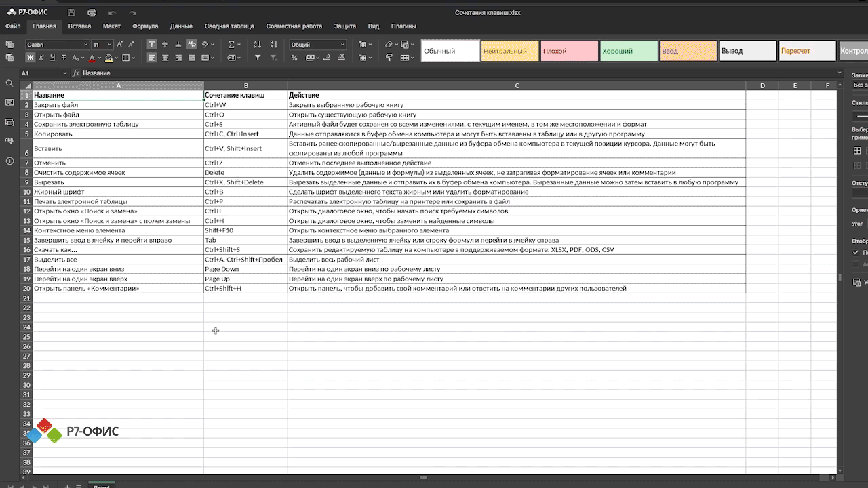Screen dimensions: 868x488
Task: Click the Print icon in title bar
Action: 92,13
